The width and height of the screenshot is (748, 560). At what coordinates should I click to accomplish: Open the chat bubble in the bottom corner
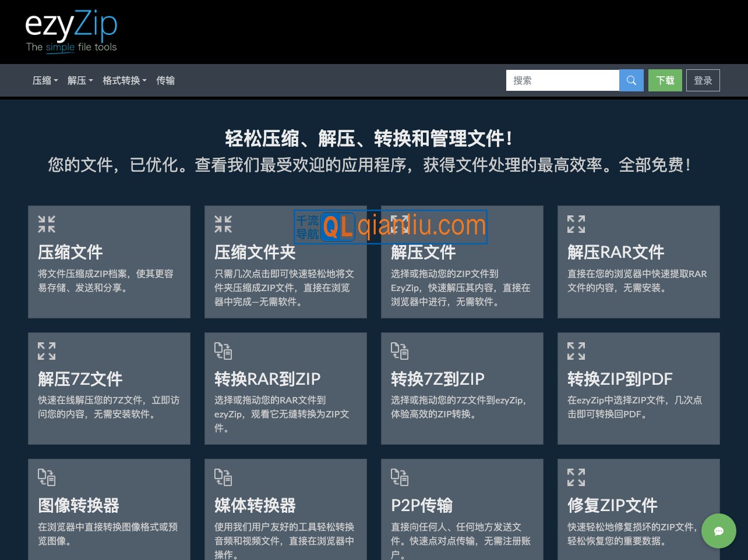719,531
